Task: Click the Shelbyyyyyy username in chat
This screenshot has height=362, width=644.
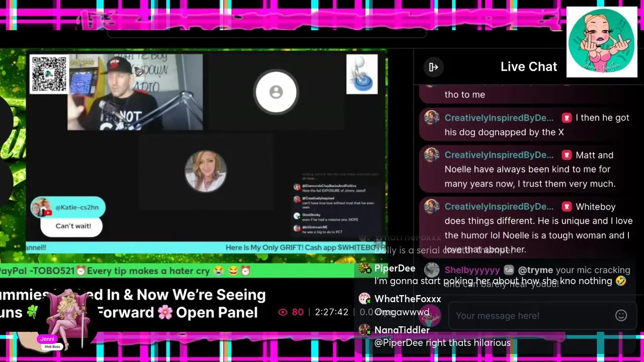Action: click(x=472, y=270)
